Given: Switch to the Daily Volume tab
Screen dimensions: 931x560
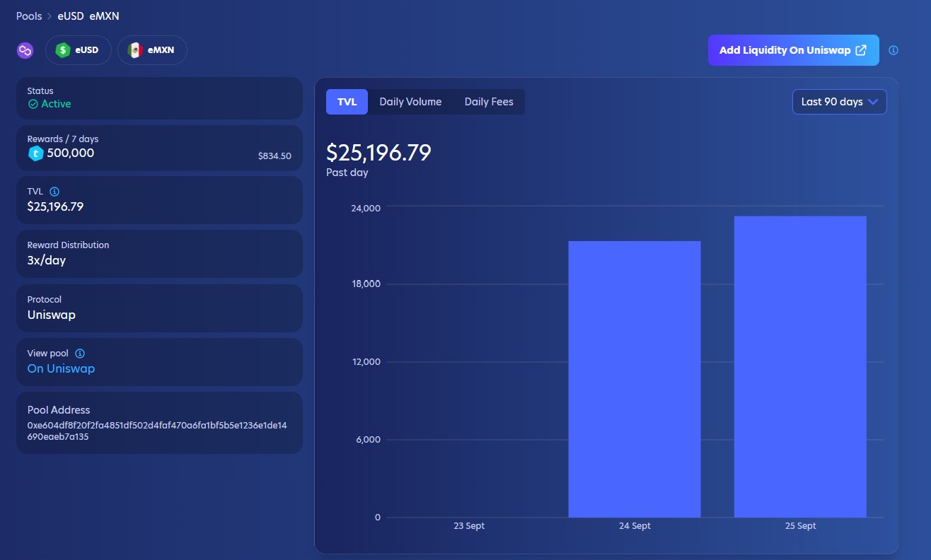Looking at the screenshot, I should coord(410,102).
